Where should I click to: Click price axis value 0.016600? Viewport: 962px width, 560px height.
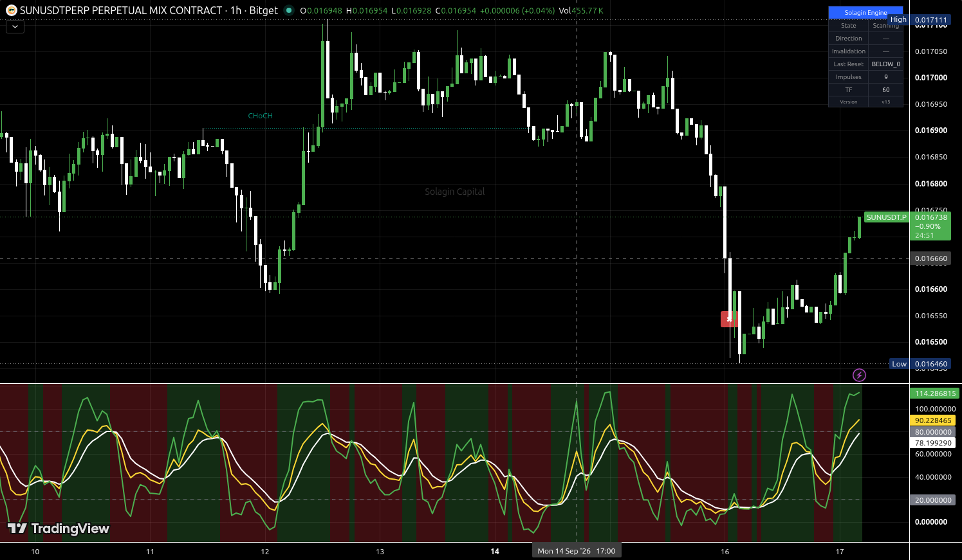[931, 289]
